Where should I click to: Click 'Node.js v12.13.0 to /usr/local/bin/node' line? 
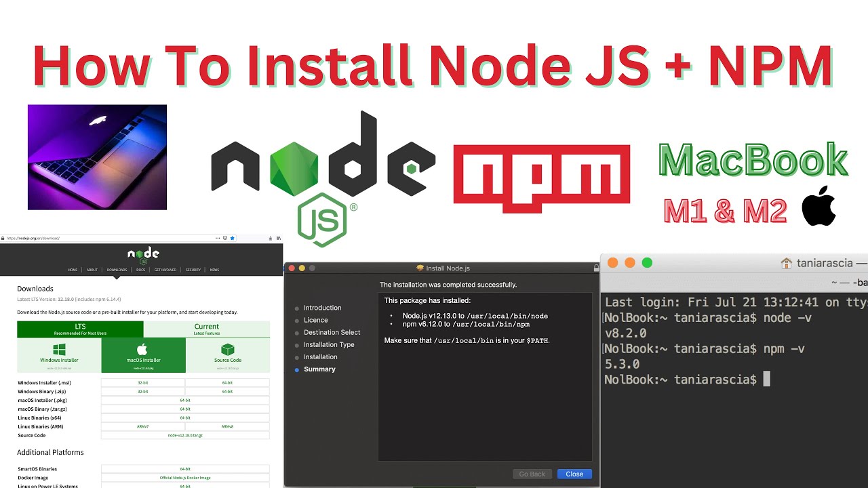(x=475, y=316)
